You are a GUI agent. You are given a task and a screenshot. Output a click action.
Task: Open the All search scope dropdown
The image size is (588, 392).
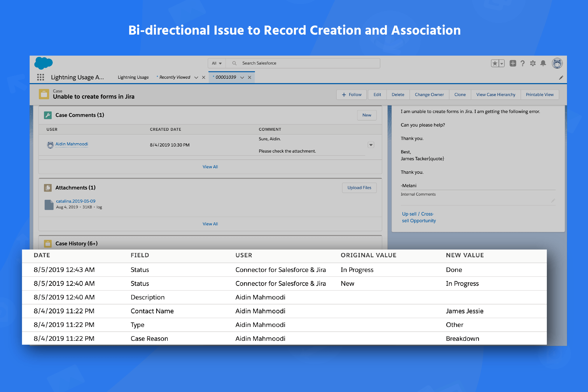click(217, 63)
